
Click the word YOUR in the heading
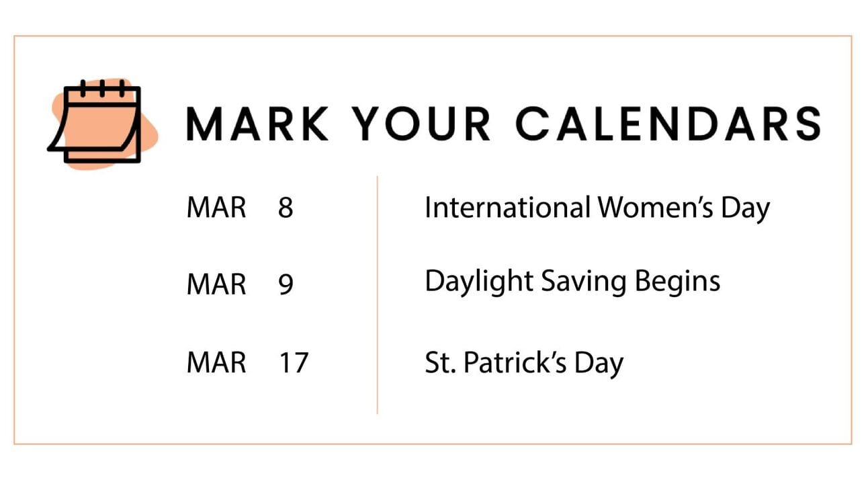(x=422, y=124)
